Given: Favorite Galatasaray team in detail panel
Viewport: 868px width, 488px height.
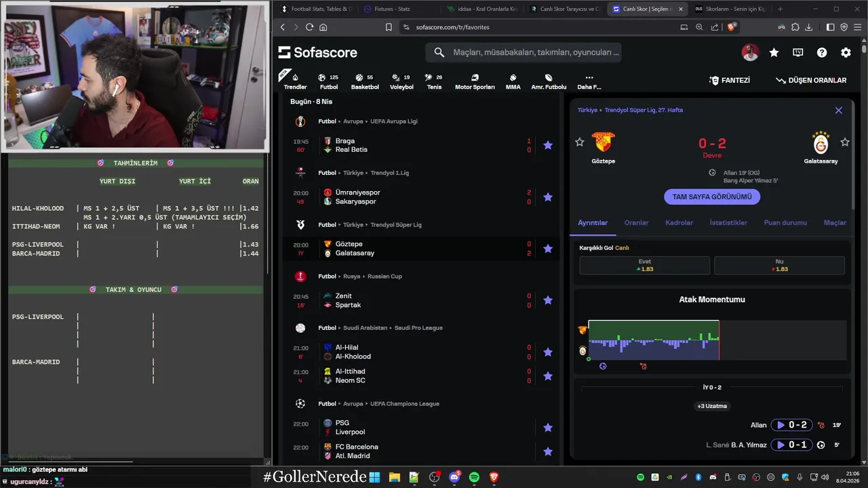Looking at the screenshot, I should (845, 142).
